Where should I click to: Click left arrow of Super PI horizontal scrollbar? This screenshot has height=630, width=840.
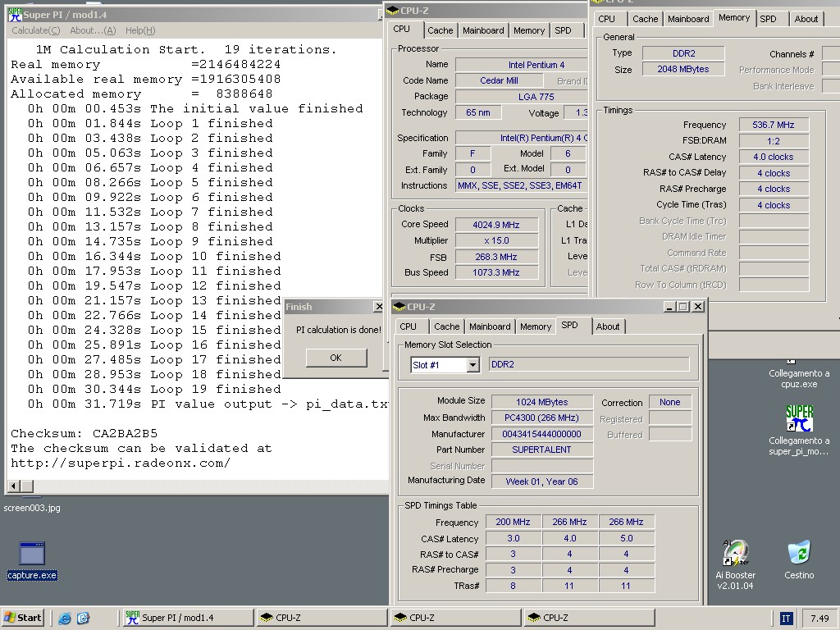pos(13,486)
